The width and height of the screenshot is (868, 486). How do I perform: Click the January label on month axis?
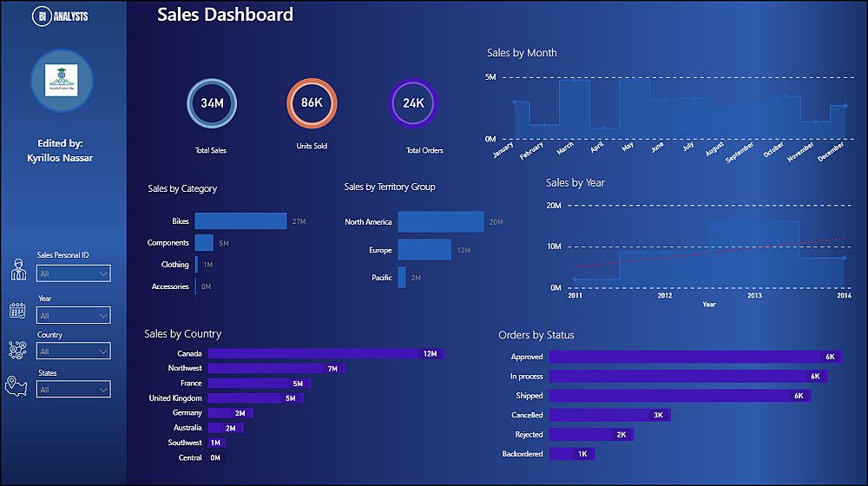click(x=503, y=150)
